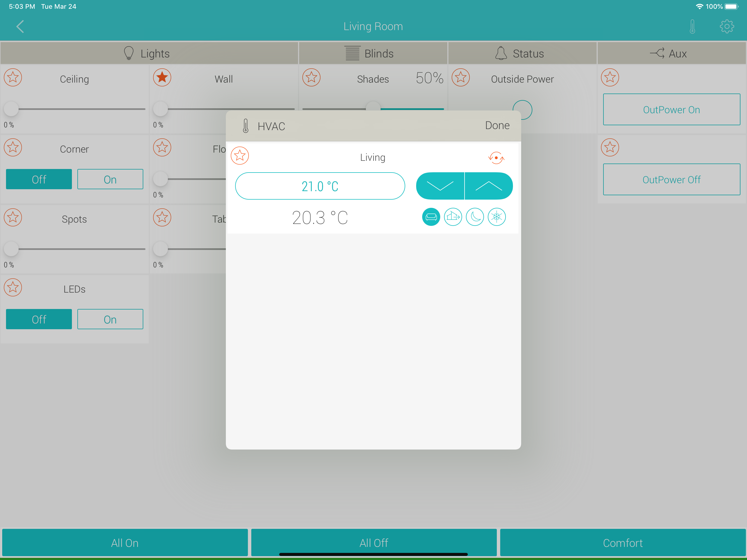Click the HVAC popup title
This screenshot has width=747, height=560.
271,126
